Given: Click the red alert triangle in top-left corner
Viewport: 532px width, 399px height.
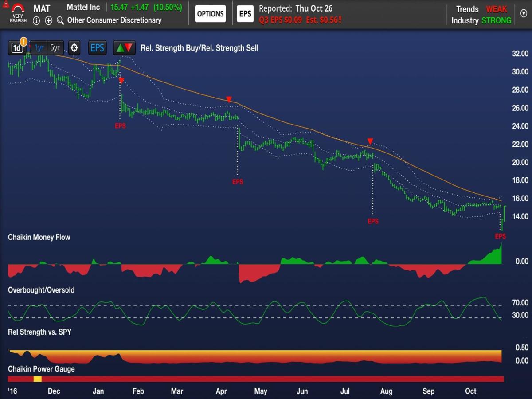Looking at the screenshot, I should [5, 4].
